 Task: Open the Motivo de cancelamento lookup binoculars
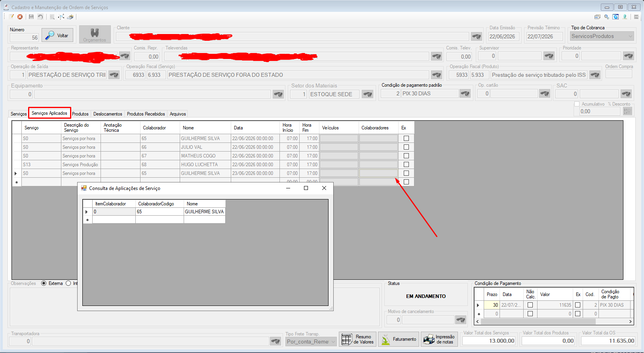tap(461, 320)
